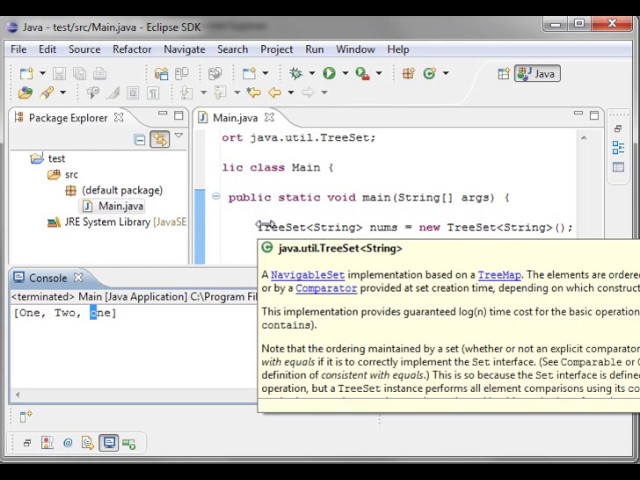This screenshot has width=640, height=480.
Task: Open the Refactor menu
Action: [x=132, y=49]
